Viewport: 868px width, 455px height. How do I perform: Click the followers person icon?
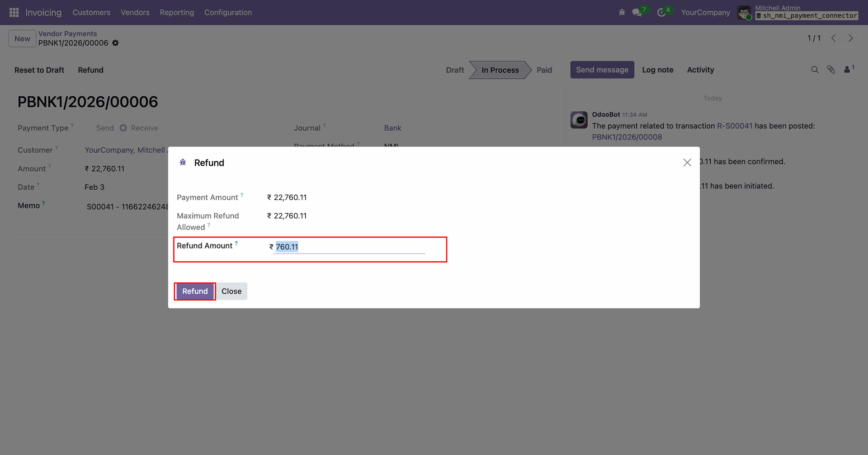pos(847,70)
